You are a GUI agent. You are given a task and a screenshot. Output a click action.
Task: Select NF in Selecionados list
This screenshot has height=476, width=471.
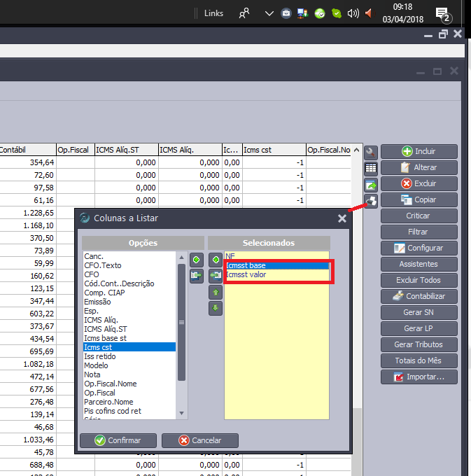coord(276,256)
